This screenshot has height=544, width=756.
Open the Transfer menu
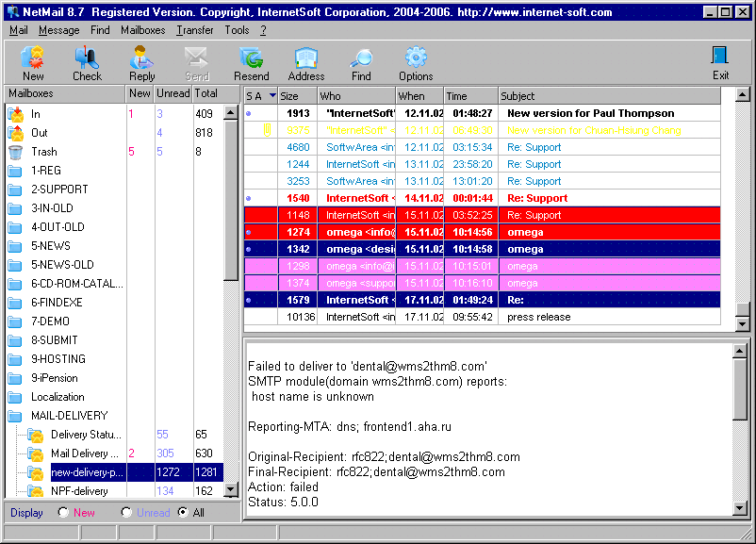[x=194, y=29]
